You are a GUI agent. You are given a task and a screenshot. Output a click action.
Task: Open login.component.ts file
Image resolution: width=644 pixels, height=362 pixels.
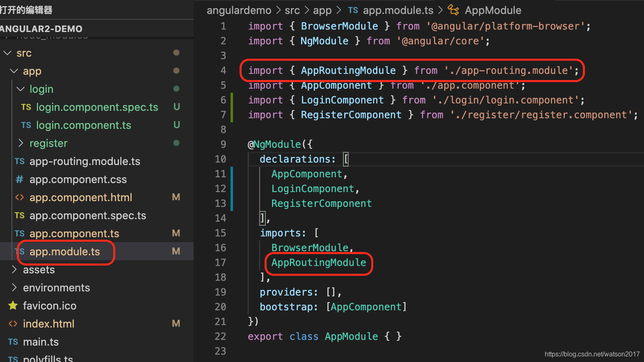click(x=84, y=125)
